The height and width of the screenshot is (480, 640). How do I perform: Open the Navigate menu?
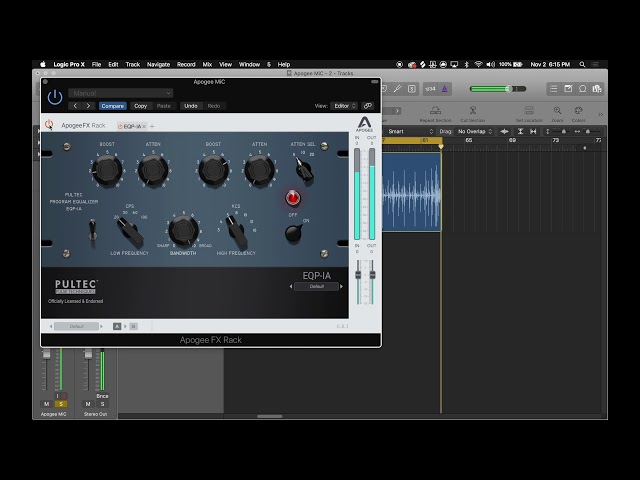[158, 64]
